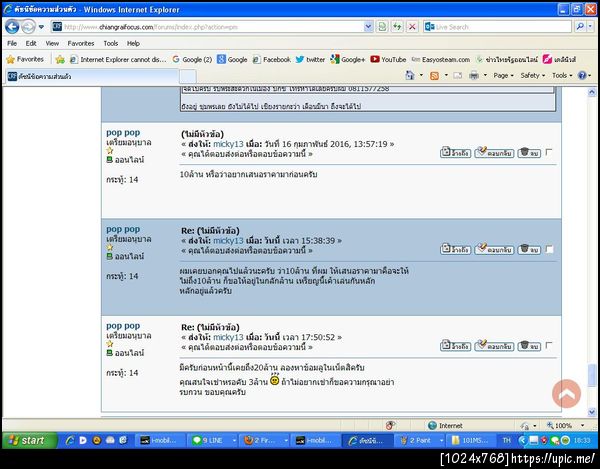Open the 100% zoom level control
This screenshot has height=469, width=600.
tap(566, 425)
